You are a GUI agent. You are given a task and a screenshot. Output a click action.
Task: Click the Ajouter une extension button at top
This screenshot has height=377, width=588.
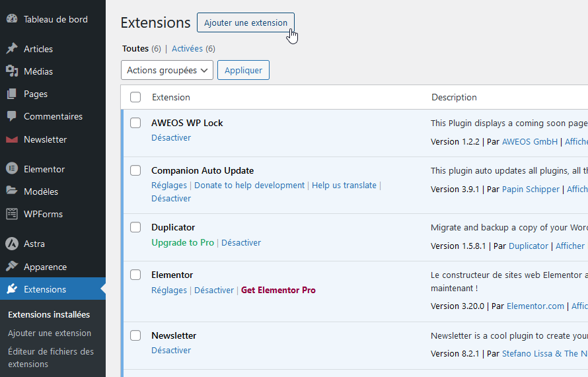click(x=246, y=22)
